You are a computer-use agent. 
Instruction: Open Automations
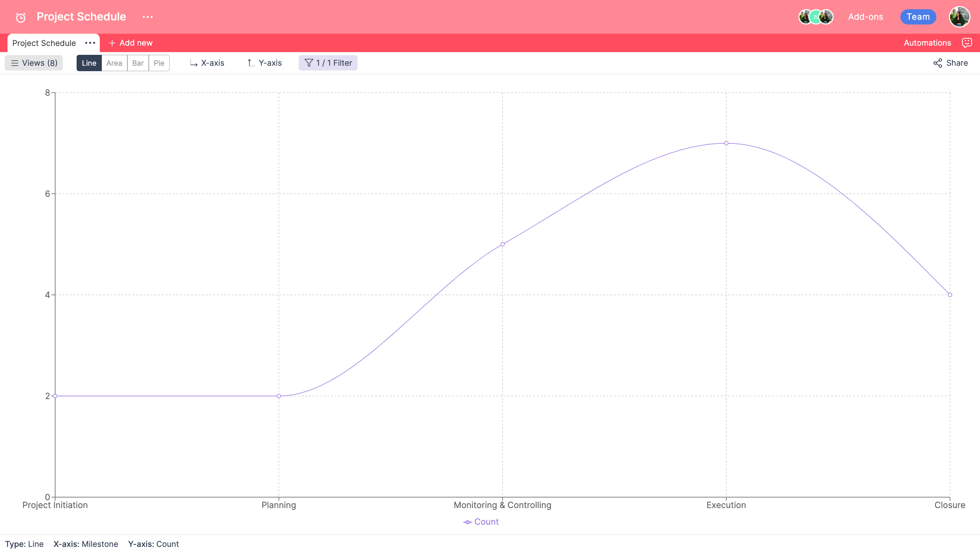coord(927,43)
